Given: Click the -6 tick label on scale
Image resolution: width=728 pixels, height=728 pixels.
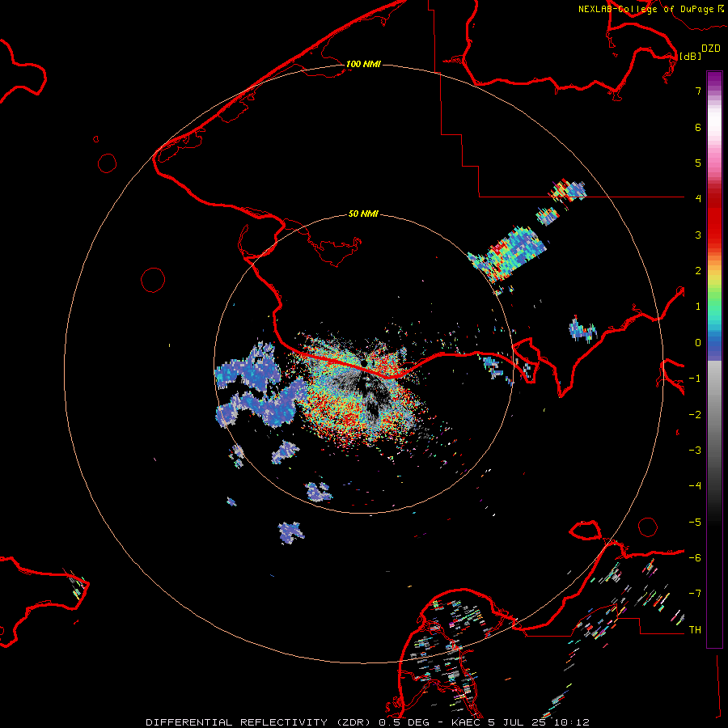Looking at the screenshot, I should [x=695, y=557].
